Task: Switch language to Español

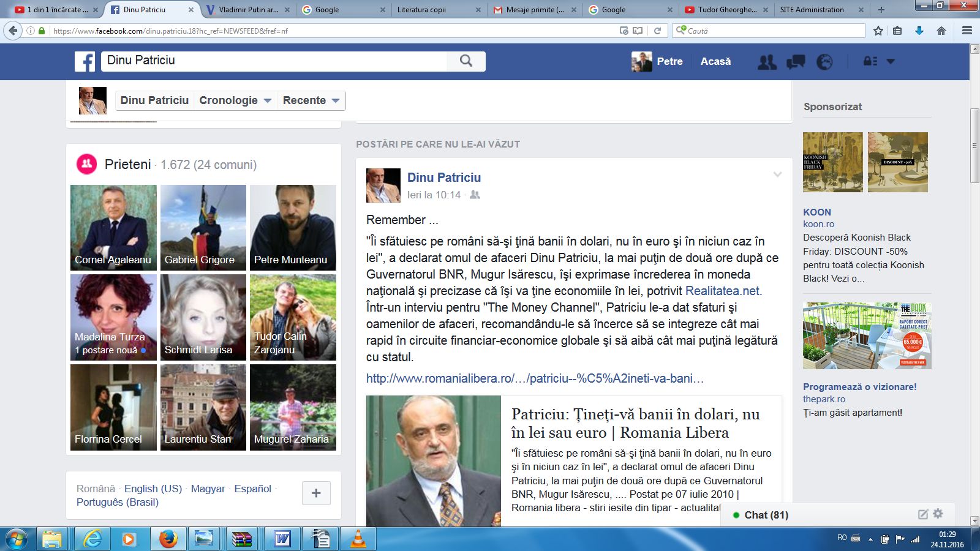Action: (252, 489)
